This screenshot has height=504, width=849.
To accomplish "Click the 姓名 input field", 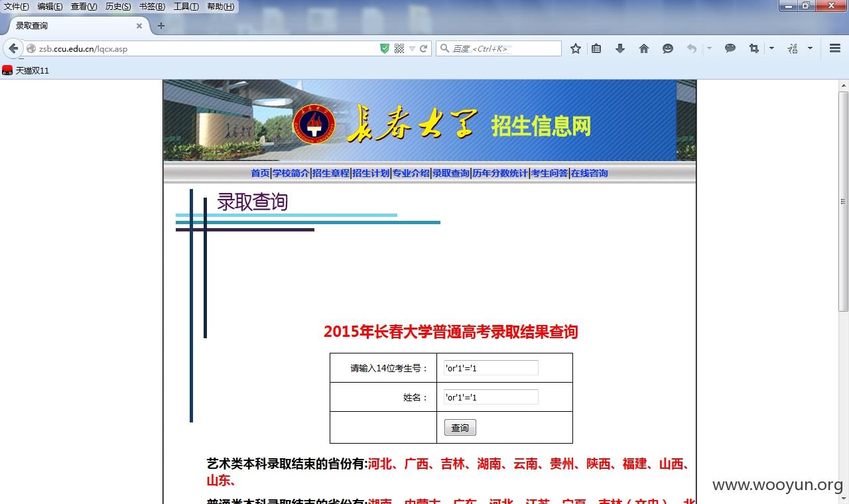I will [x=491, y=397].
